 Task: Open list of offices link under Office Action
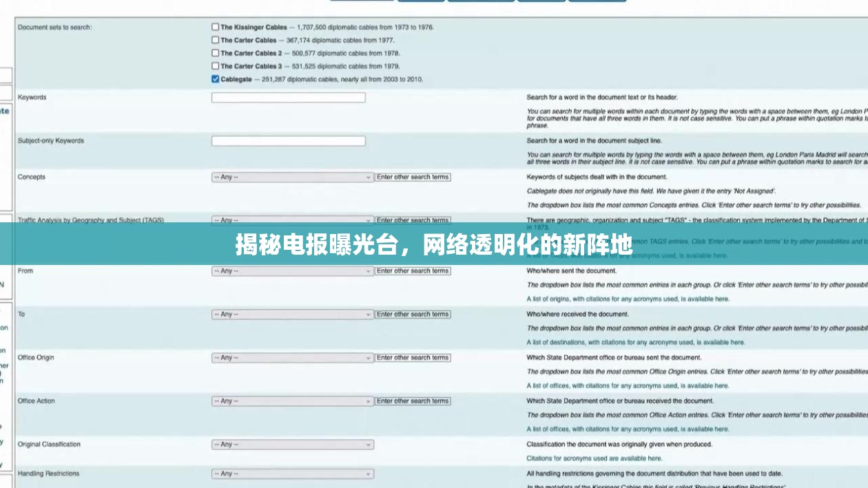coord(628,429)
